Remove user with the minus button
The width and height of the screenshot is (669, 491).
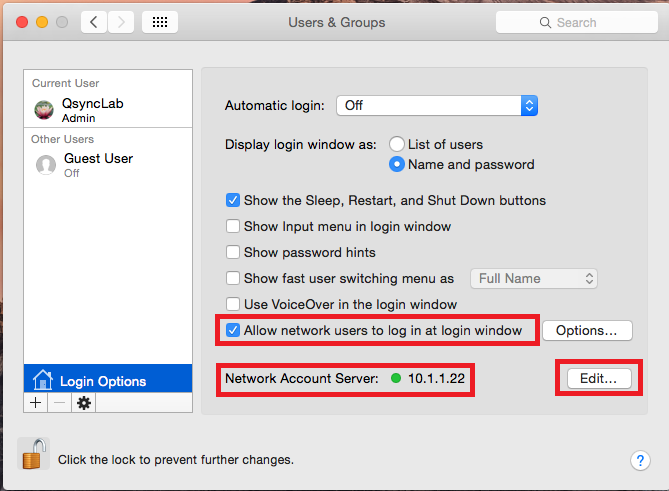click(60, 403)
